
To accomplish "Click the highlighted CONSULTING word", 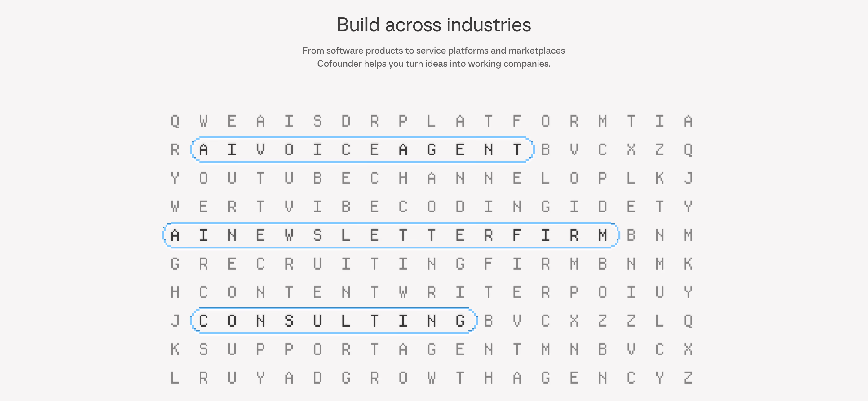I will [334, 320].
